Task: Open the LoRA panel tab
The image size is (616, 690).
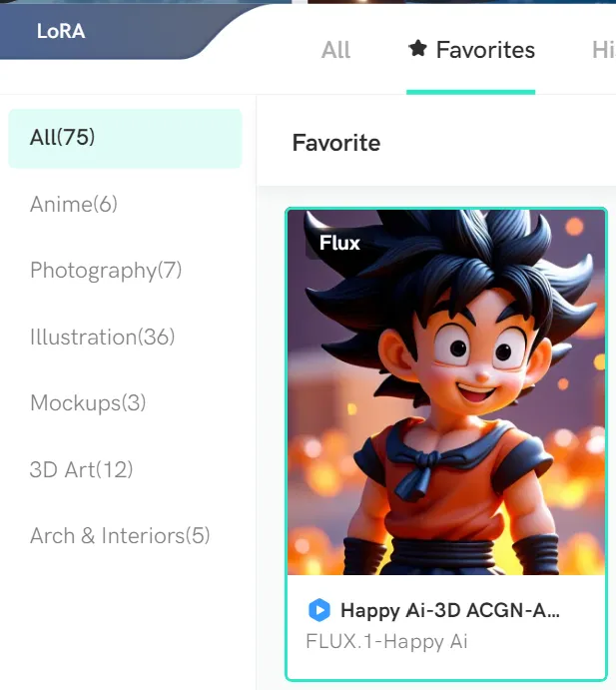Action: click(61, 31)
